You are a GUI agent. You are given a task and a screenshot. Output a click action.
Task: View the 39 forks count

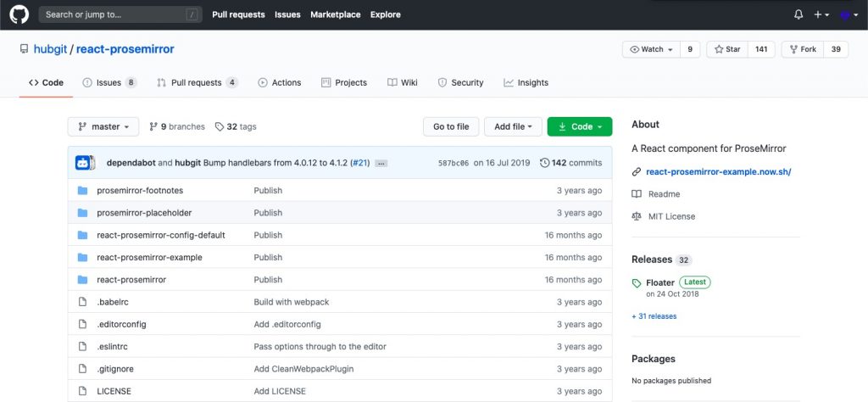coord(836,49)
